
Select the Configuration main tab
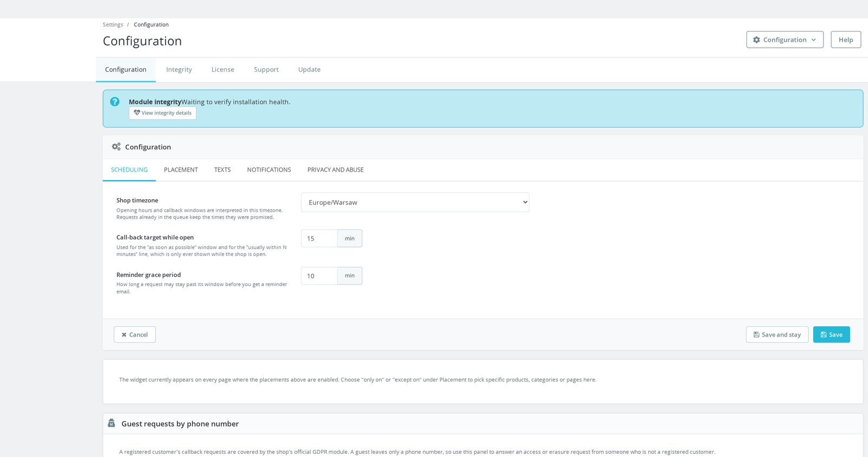coord(126,69)
